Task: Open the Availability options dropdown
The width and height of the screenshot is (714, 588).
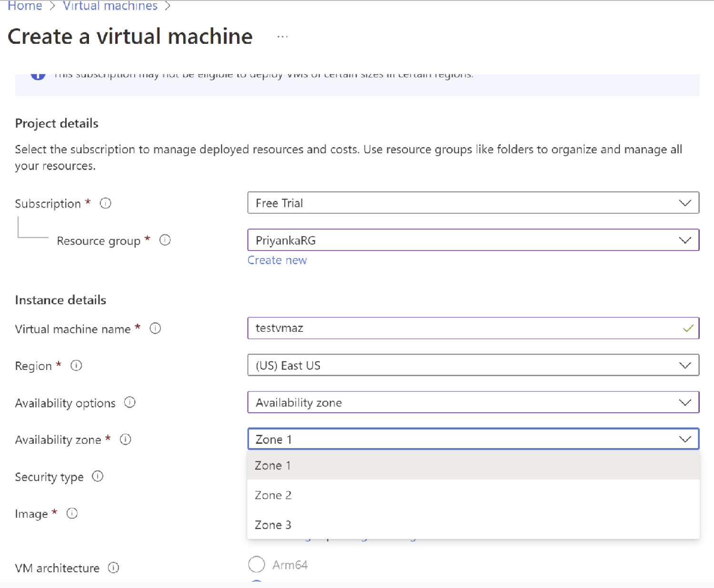Action: click(473, 402)
